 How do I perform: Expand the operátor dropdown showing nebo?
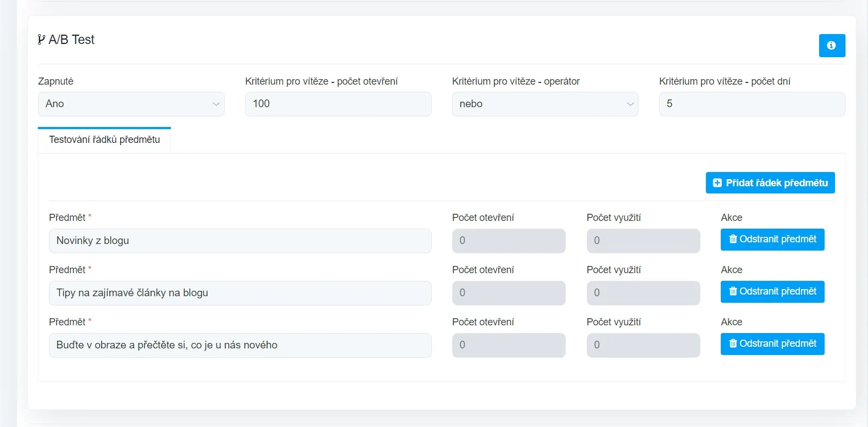(x=544, y=104)
